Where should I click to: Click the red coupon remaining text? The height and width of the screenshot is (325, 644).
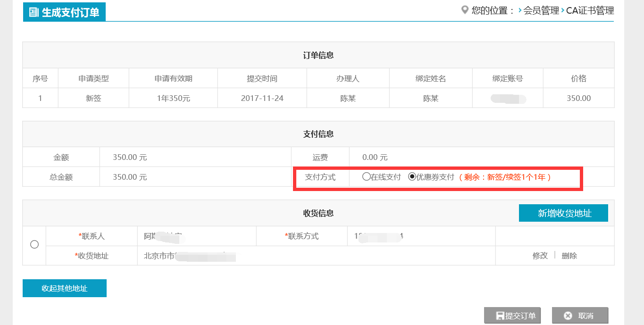(505, 177)
